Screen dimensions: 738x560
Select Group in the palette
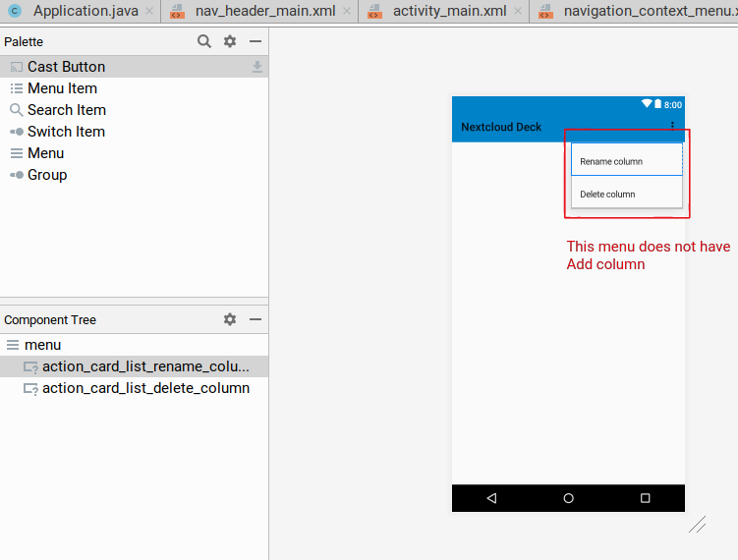[x=135, y=175]
